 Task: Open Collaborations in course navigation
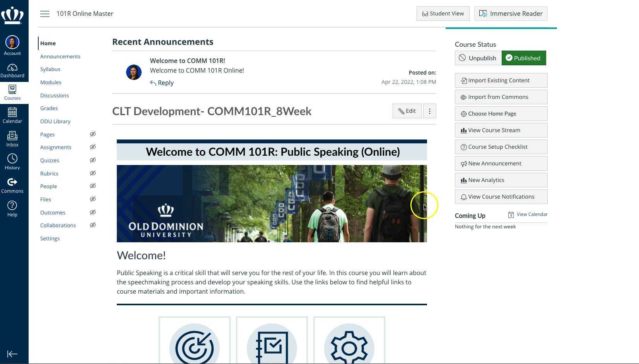pos(58,225)
